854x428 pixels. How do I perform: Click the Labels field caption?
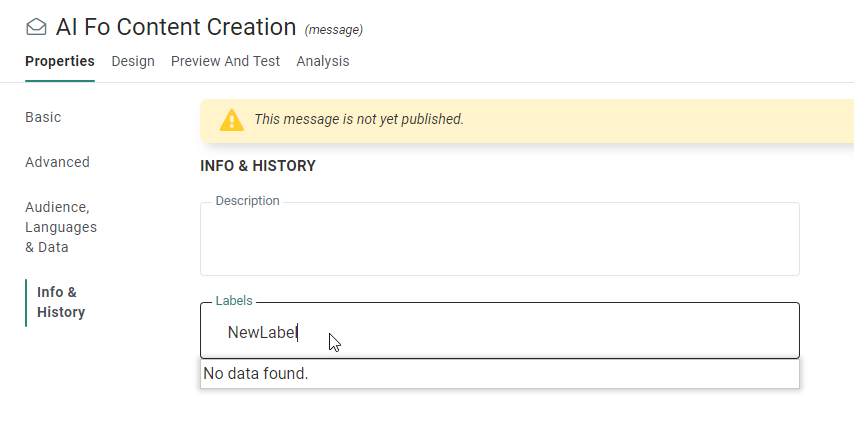pos(234,300)
